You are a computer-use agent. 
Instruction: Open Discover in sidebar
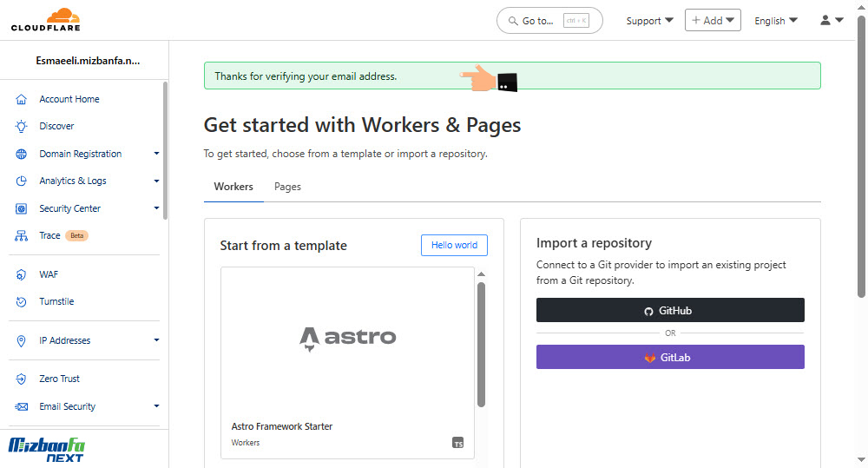point(56,126)
